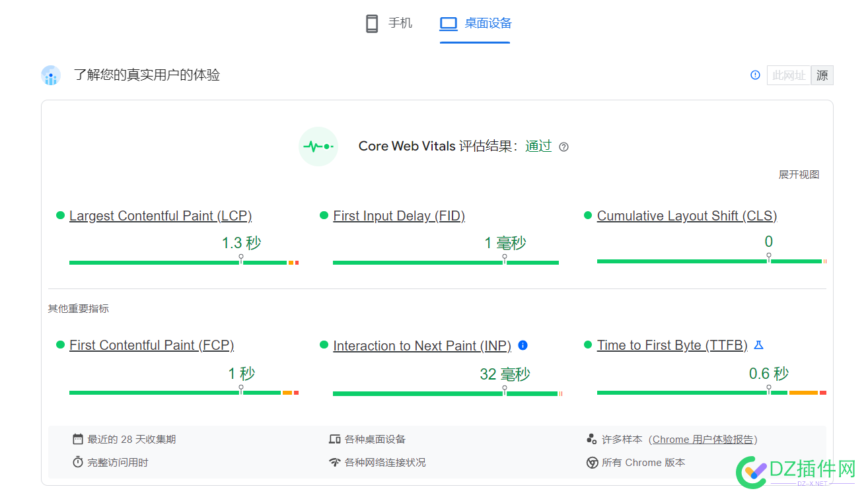Image resolution: width=868 pixels, height=499 pixels.
Task: Click the CLS value 0
Action: click(x=769, y=242)
